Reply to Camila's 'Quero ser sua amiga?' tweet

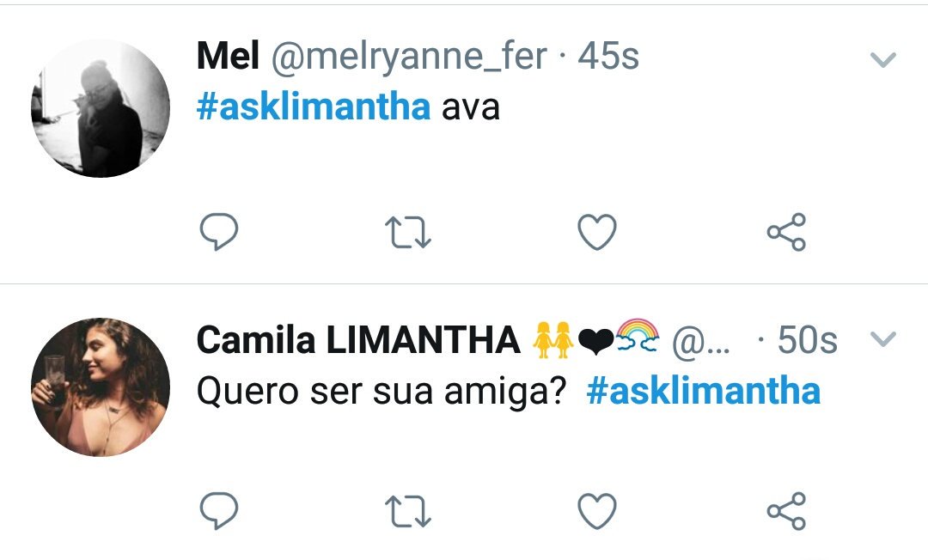coord(219,510)
